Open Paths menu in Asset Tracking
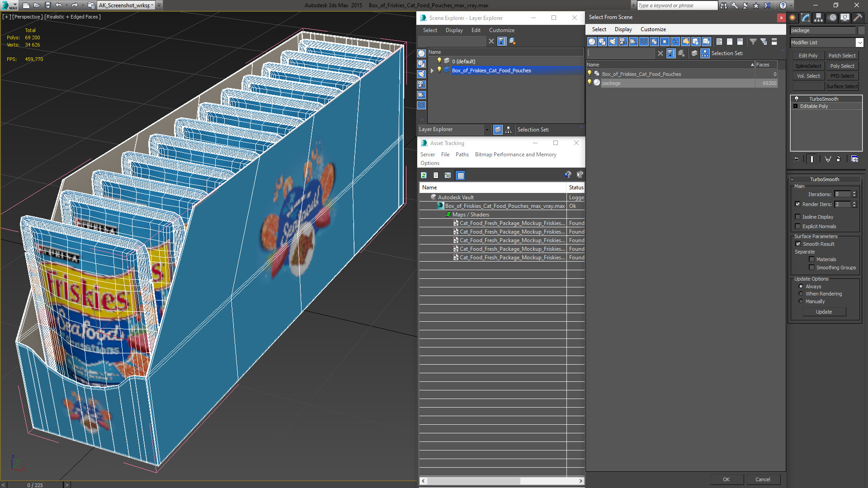868x488 pixels. point(462,155)
